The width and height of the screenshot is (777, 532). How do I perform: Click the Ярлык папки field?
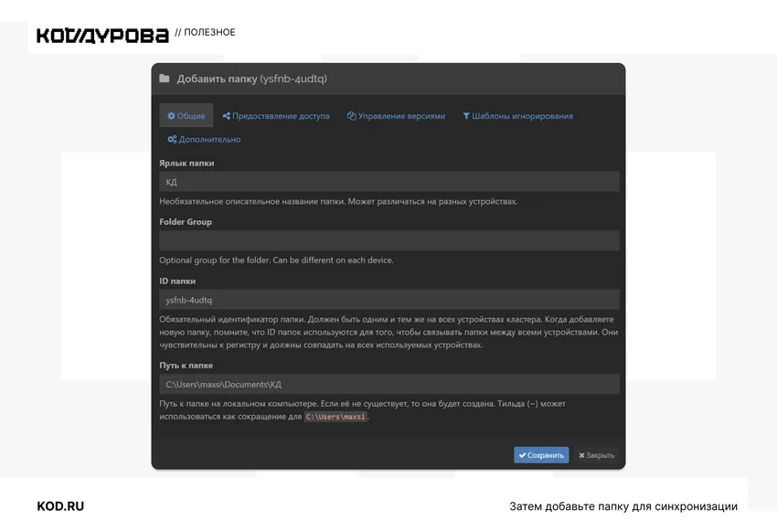[389, 182]
